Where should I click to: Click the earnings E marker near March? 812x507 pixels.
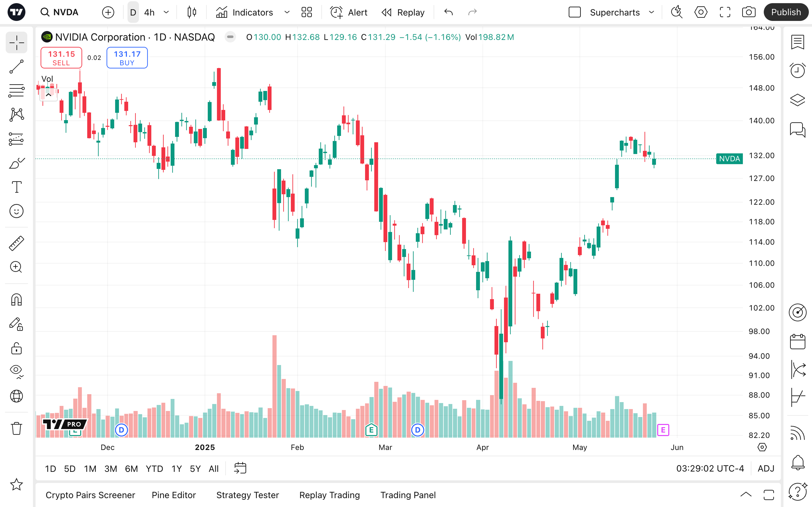point(371,430)
